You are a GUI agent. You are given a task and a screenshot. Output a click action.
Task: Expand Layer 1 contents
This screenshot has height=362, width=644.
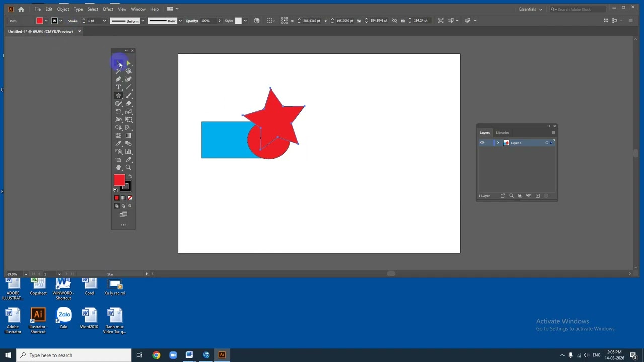pos(498,143)
